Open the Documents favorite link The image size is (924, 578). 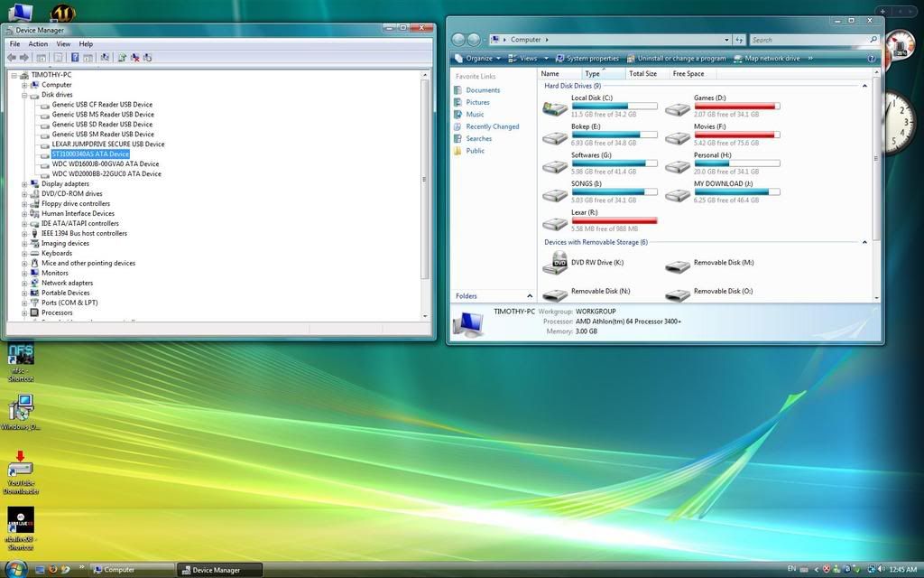[483, 90]
